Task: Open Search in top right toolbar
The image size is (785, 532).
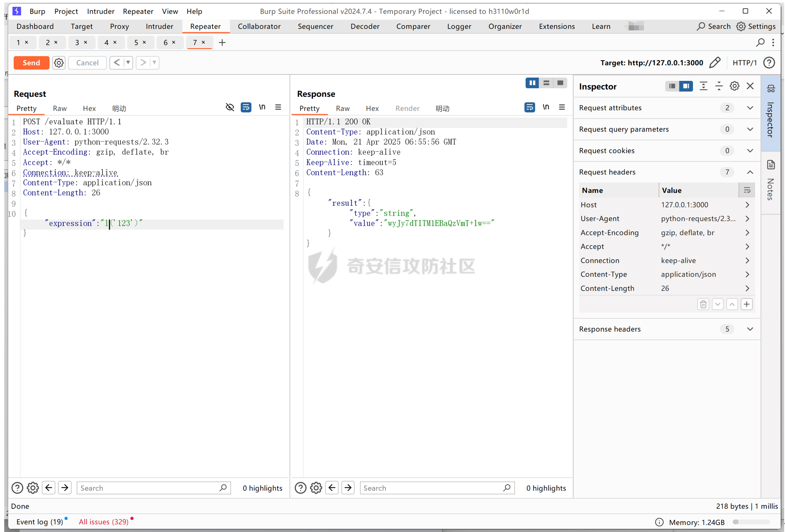Action: tap(713, 26)
